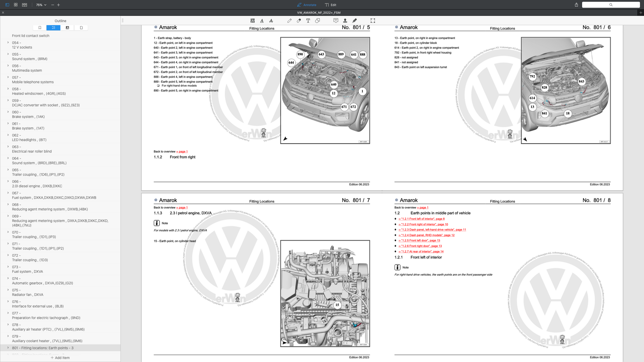This screenshot has height=362, width=644.
Task: Open link 1.2.6 Front right door
Action: tap(420, 246)
